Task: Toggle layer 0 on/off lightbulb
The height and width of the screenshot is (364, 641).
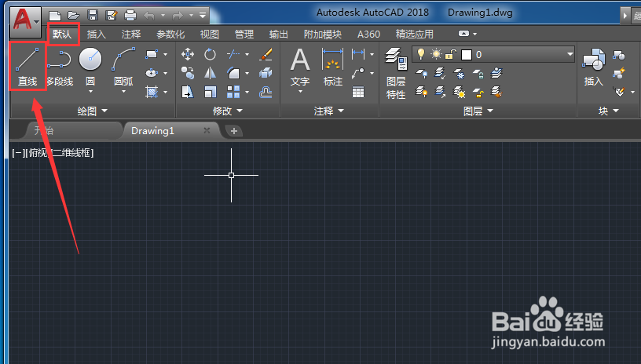Action: pyautogui.click(x=421, y=54)
